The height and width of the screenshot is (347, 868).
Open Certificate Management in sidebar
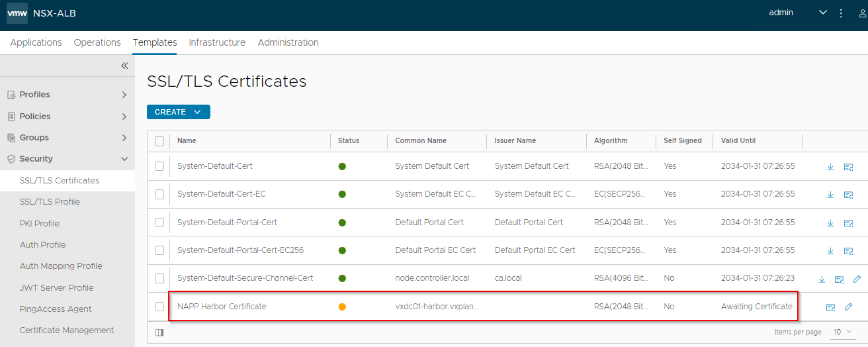coord(67,330)
